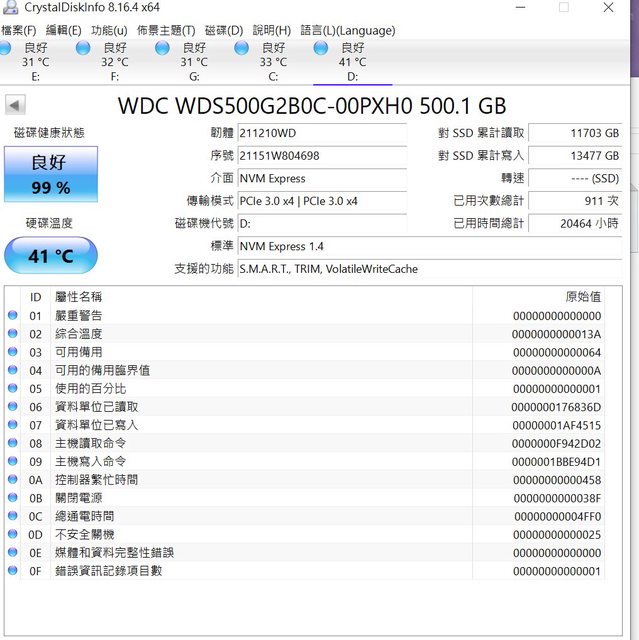Open the 佈景主題(T) menu

pyautogui.click(x=166, y=30)
